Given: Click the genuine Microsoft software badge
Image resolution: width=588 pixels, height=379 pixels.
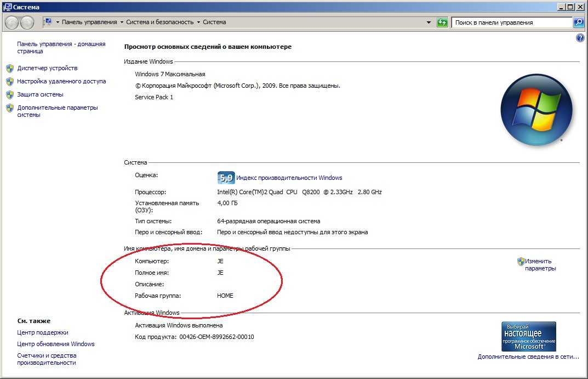Looking at the screenshot, I should (529, 336).
